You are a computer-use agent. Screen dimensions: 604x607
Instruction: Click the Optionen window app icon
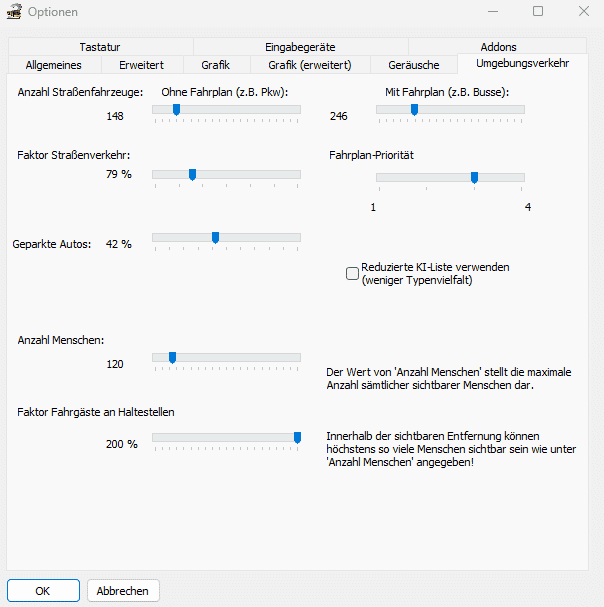pos(14,12)
